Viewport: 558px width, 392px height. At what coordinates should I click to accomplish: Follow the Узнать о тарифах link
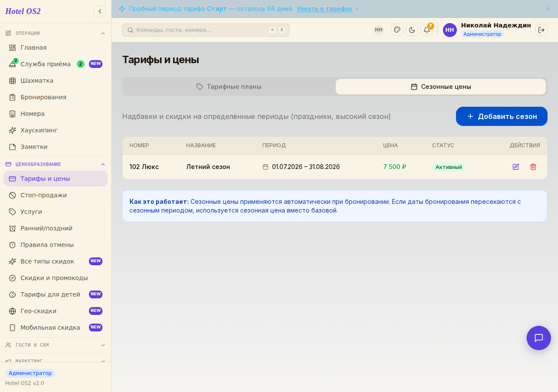tap(325, 9)
